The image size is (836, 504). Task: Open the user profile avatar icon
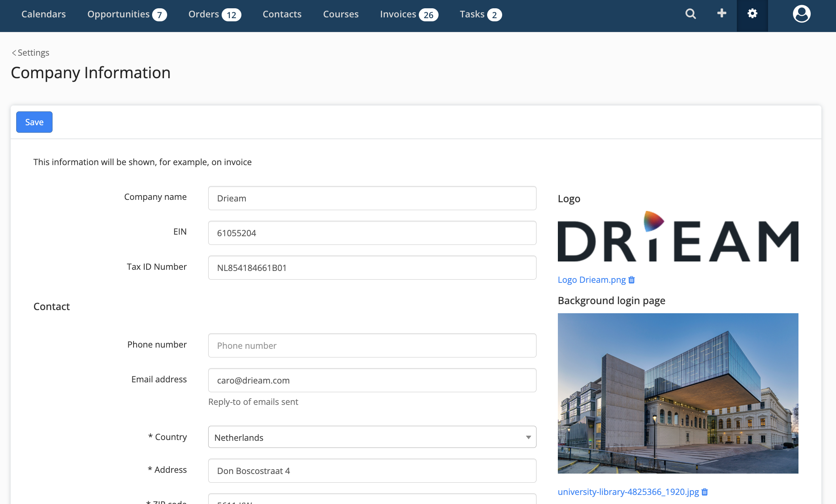pos(802,14)
